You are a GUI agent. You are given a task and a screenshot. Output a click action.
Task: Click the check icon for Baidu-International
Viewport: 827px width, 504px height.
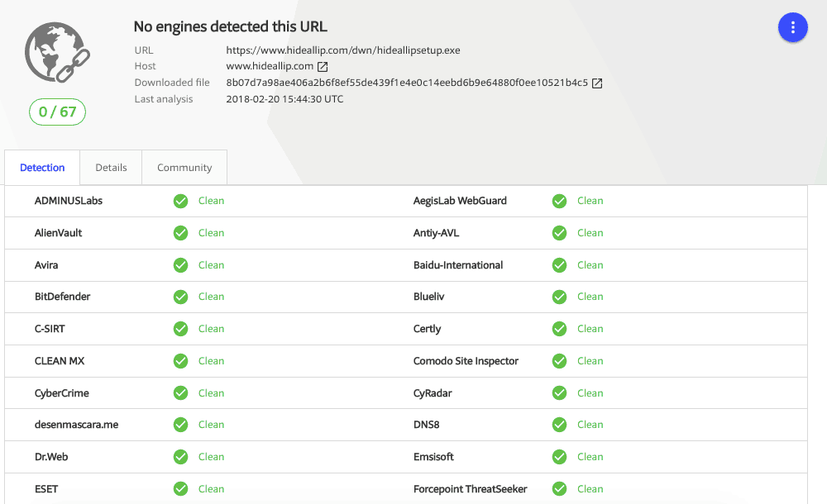[x=560, y=265]
